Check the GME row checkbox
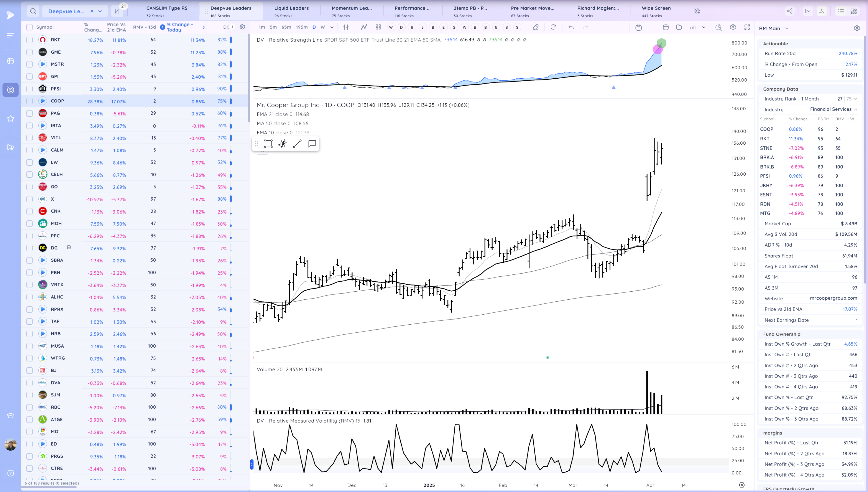 coord(30,52)
